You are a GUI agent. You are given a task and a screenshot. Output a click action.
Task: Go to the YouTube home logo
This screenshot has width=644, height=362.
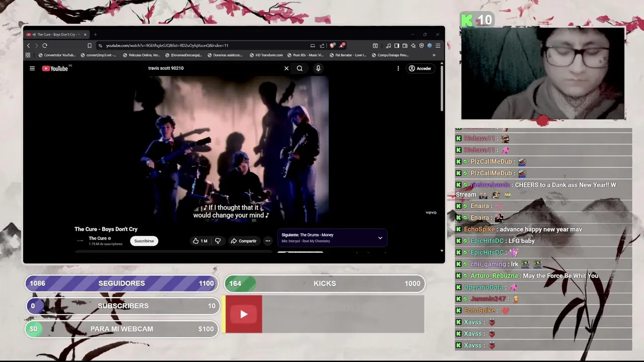(x=55, y=68)
